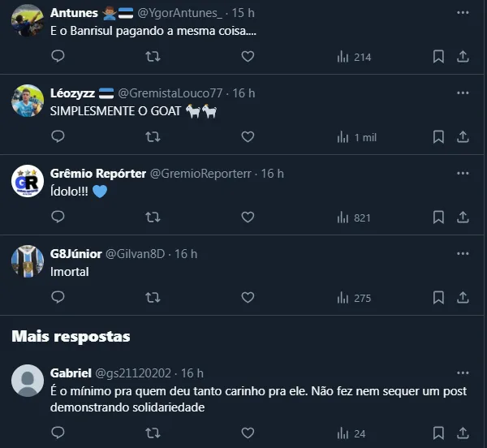The width and height of the screenshot is (487, 448).
Task: Share the Grêmio Repórter tweet
Action: pyautogui.click(x=463, y=218)
